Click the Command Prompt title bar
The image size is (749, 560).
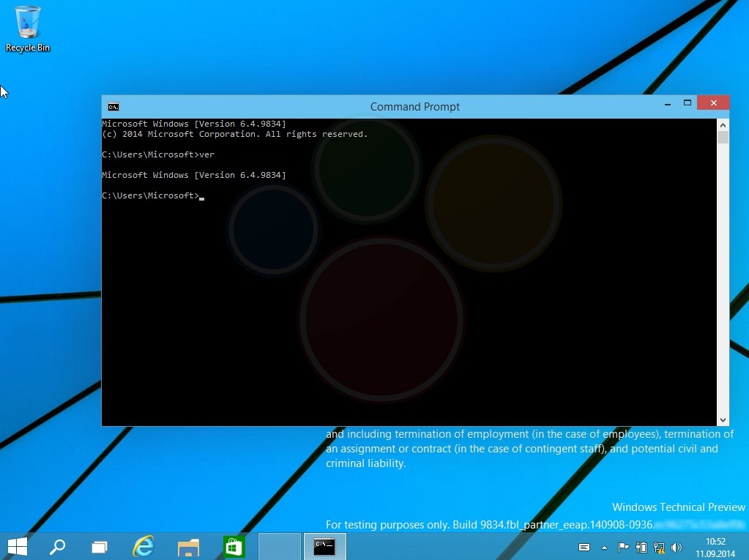click(415, 106)
